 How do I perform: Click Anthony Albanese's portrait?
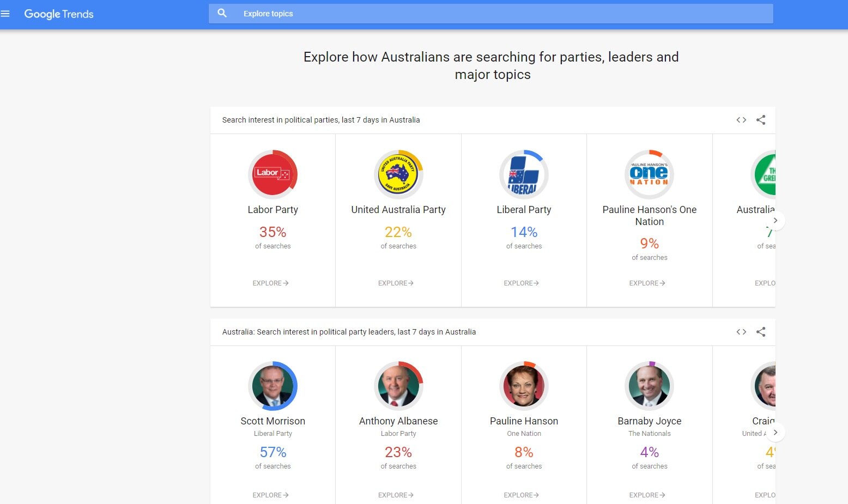click(x=398, y=386)
